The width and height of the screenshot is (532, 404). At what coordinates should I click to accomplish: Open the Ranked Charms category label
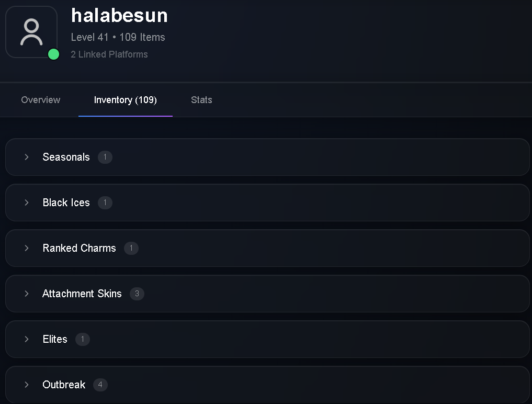point(79,248)
